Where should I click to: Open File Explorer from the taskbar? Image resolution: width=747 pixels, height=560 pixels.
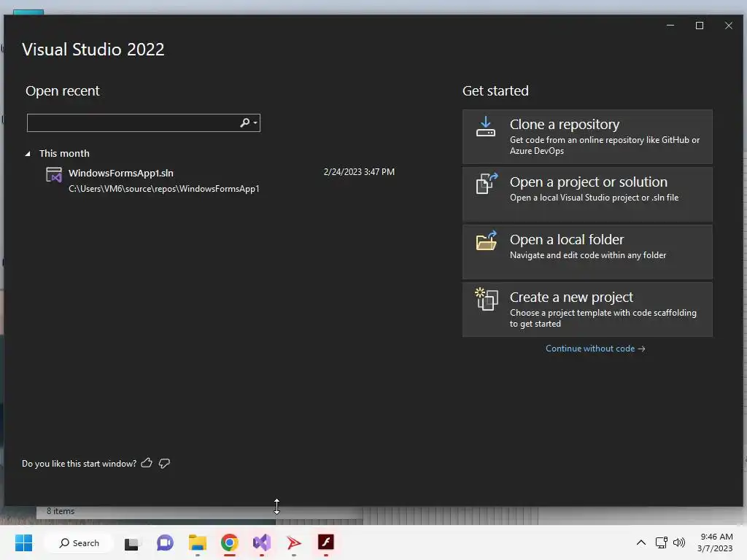(197, 542)
